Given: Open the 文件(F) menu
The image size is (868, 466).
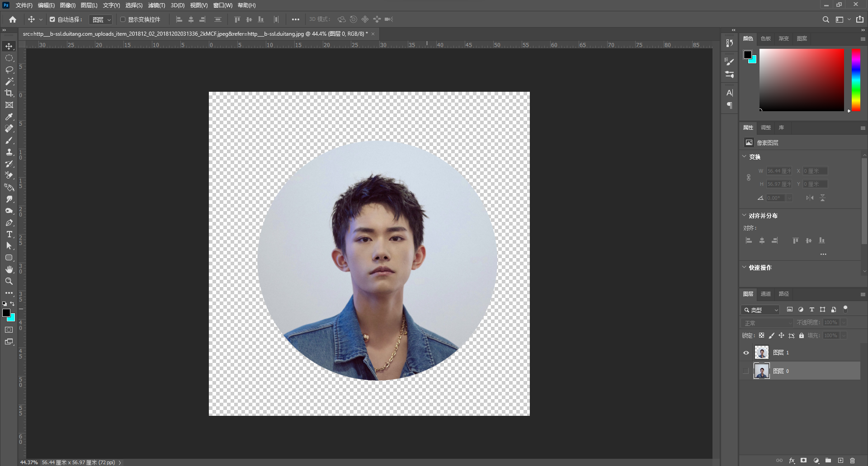Looking at the screenshot, I should pos(24,5).
